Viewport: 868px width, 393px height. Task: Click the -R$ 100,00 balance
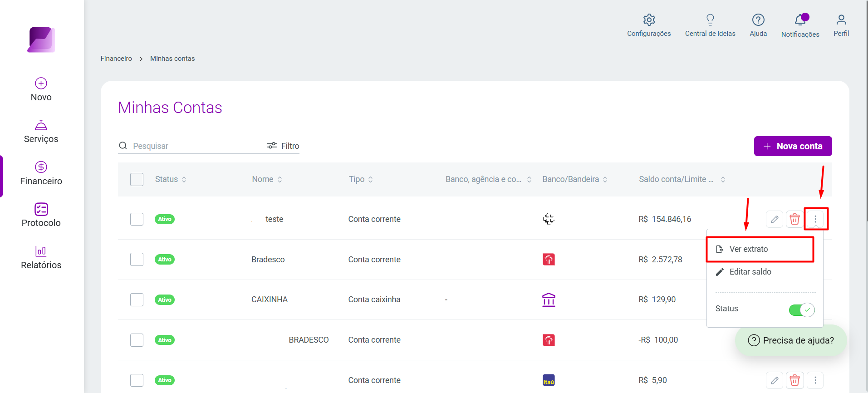(658, 340)
